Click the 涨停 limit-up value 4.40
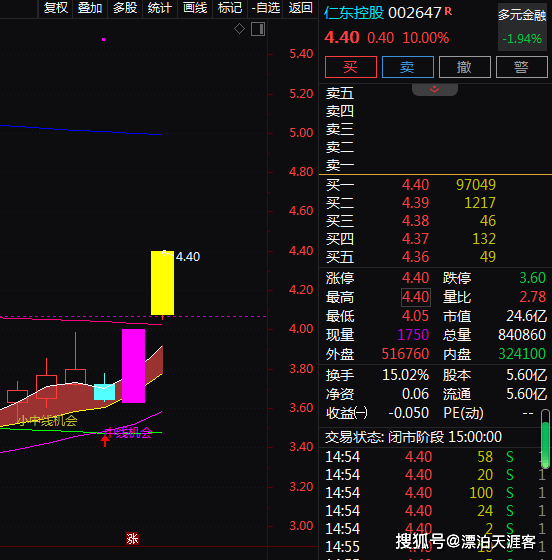Viewport: 552px width, 560px height. pos(415,278)
